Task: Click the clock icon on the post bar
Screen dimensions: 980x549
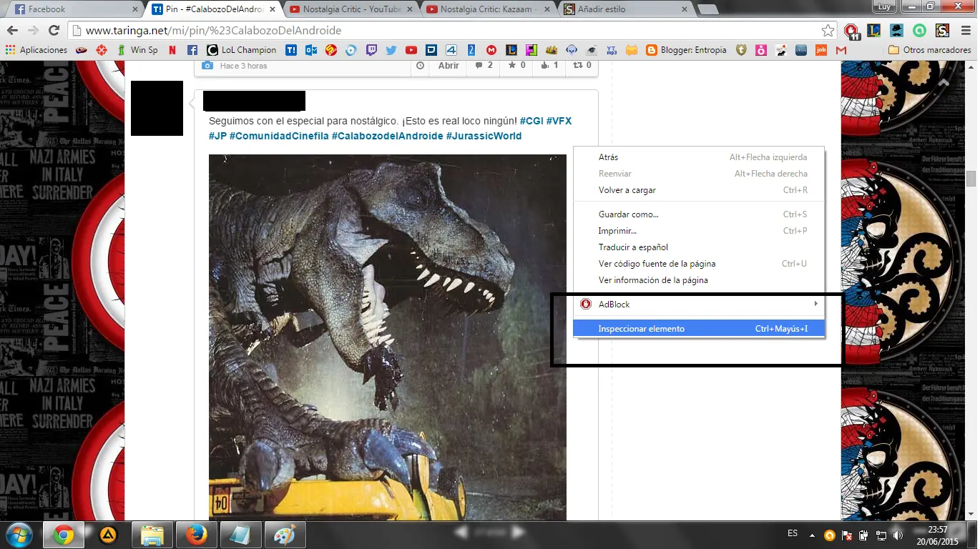Action: pos(421,66)
